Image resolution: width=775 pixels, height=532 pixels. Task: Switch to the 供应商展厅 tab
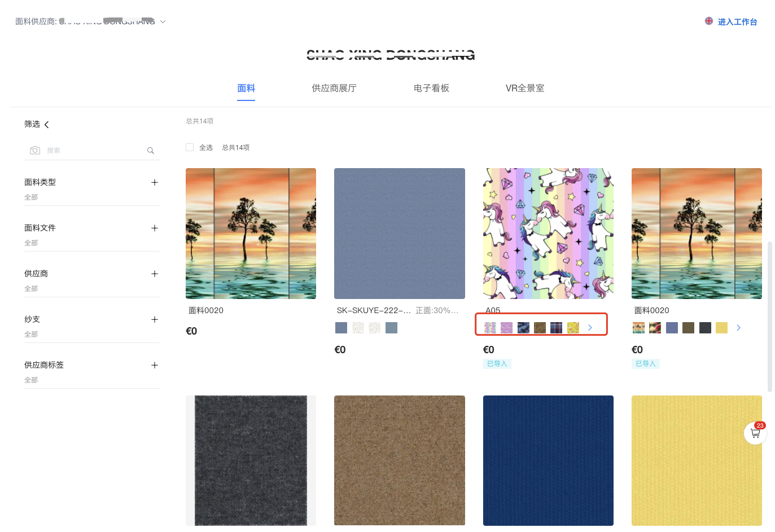pyautogui.click(x=334, y=88)
